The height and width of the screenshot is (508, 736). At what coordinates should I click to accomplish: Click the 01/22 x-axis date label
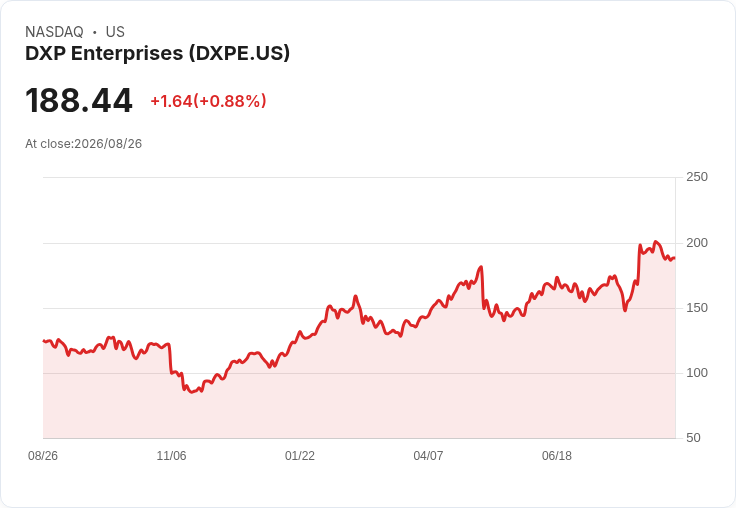click(300, 456)
